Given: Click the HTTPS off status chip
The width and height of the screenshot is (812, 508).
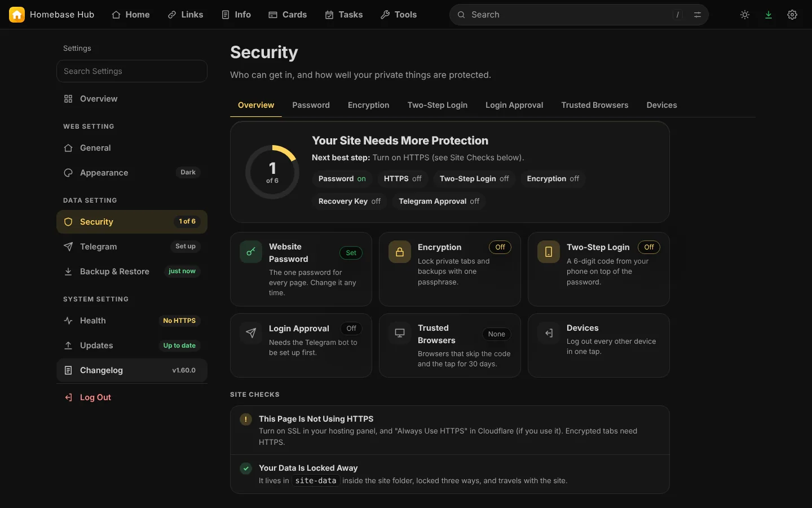Looking at the screenshot, I should [403, 179].
